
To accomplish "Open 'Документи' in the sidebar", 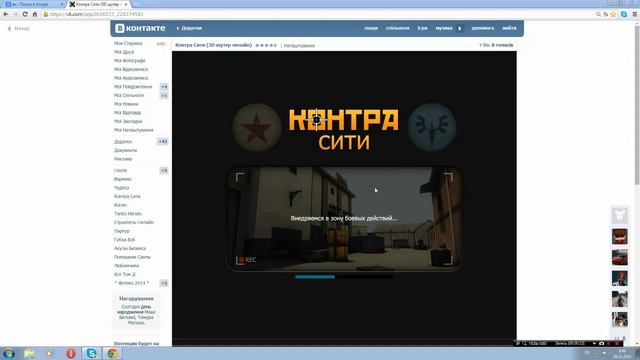I will [126, 150].
